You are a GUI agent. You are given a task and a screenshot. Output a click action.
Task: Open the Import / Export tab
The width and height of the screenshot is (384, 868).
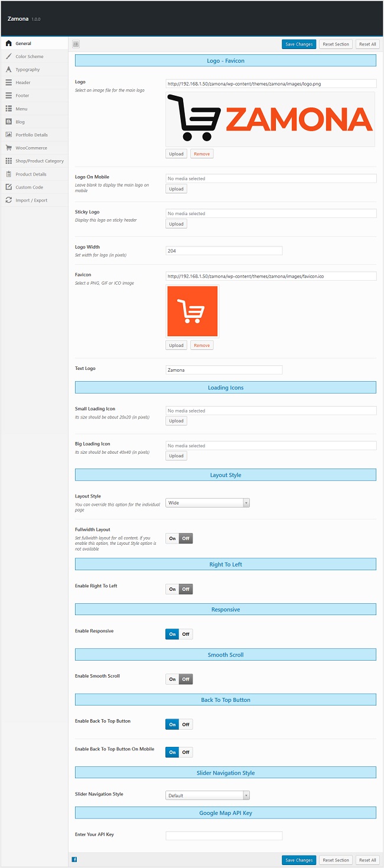[x=34, y=200]
